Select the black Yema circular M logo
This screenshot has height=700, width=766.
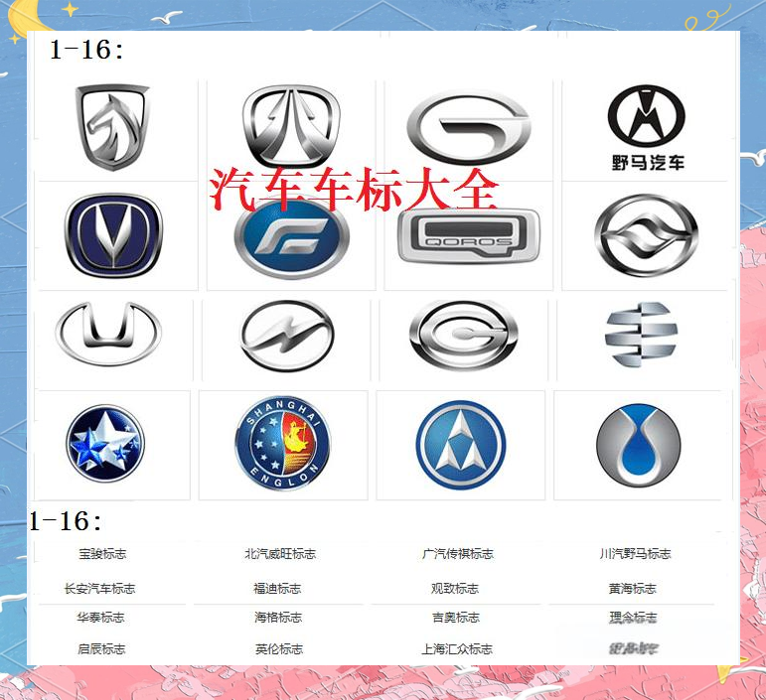647,115
